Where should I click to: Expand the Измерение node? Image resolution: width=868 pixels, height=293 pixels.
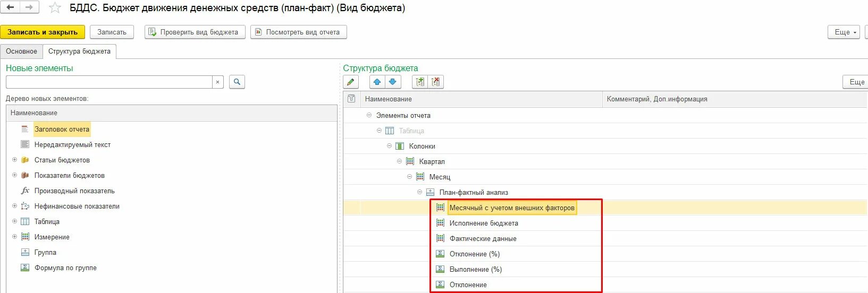14,237
